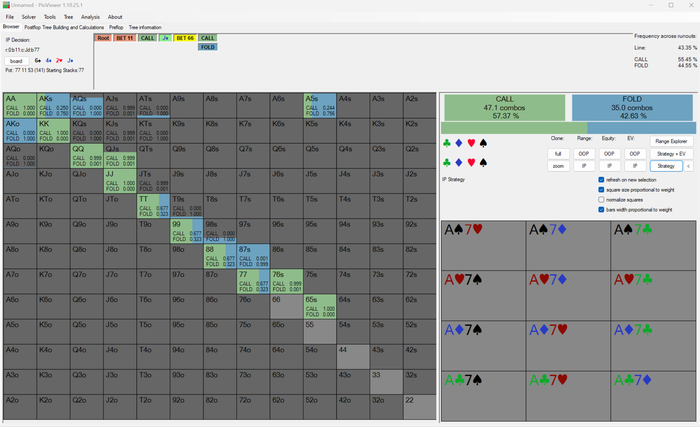Viewport: 700px width, 427px height.
Task: Switch to the Browser tab
Action: pyautogui.click(x=11, y=27)
